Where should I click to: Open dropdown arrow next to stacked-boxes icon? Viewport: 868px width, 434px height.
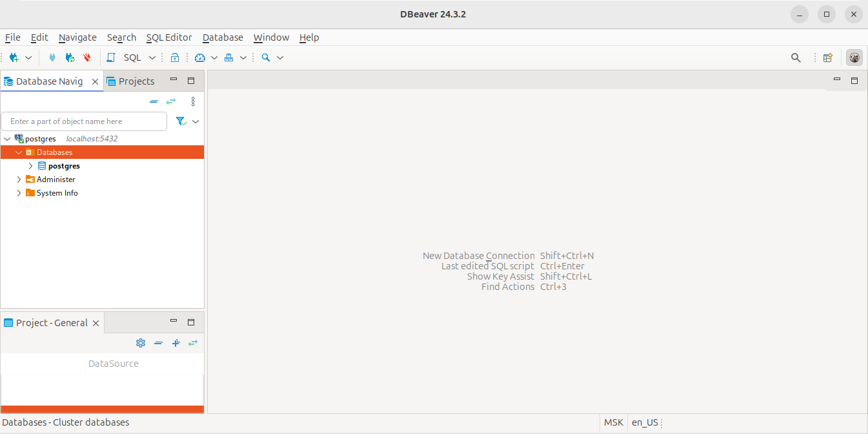coord(243,57)
